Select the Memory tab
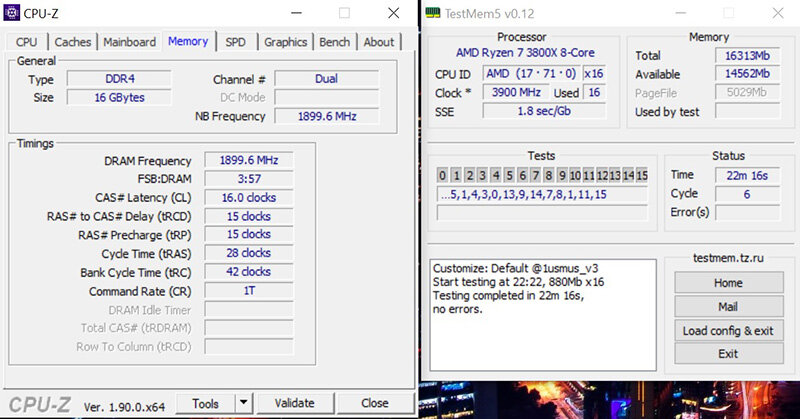The image size is (800, 419). pyautogui.click(x=188, y=41)
